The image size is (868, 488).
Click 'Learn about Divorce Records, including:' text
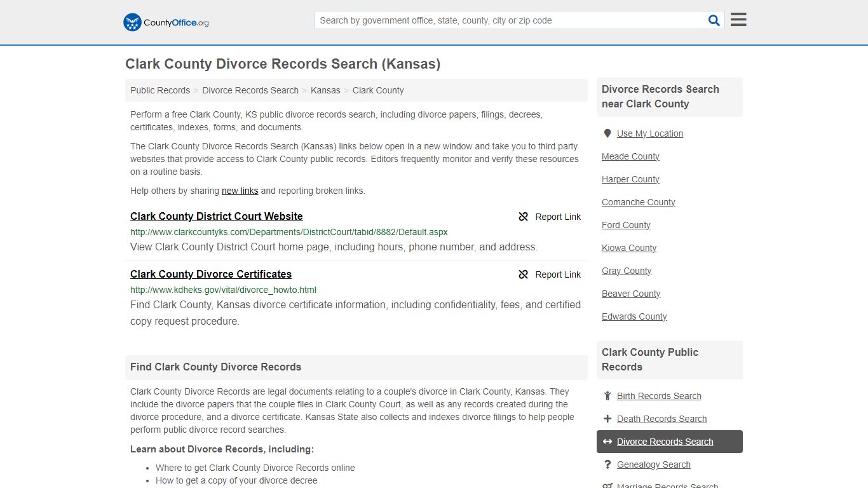222,449
